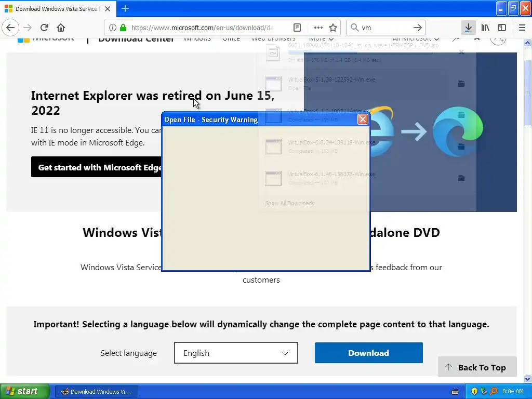Cancel the FRMCSP1_DVD.iso download with X

coord(461,52)
